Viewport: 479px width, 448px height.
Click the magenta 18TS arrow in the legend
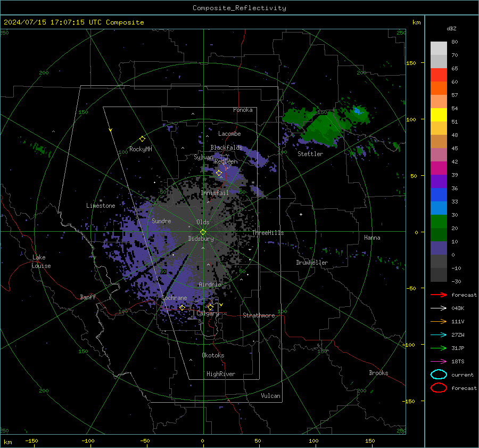click(x=439, y=362)
